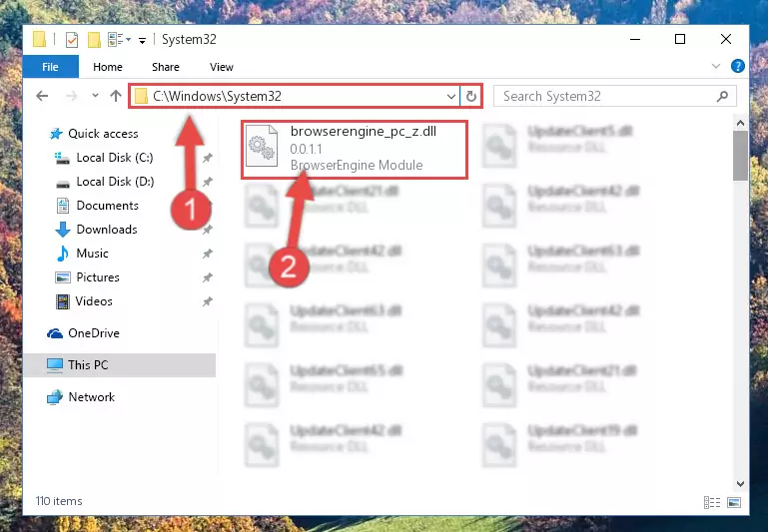Click the vertical scrollbar thumb
The height and width of the screenshot is (532, 768).
[x=740, y=156]
